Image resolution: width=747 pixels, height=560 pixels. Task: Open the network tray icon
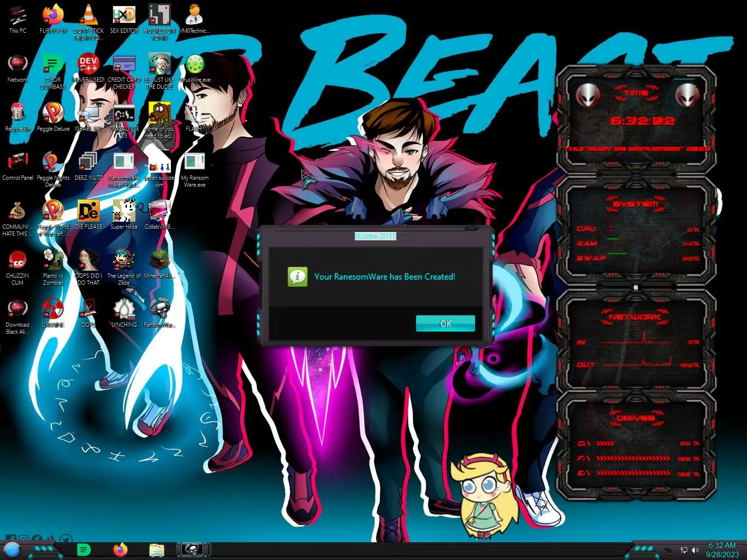(x=684, y=550)
